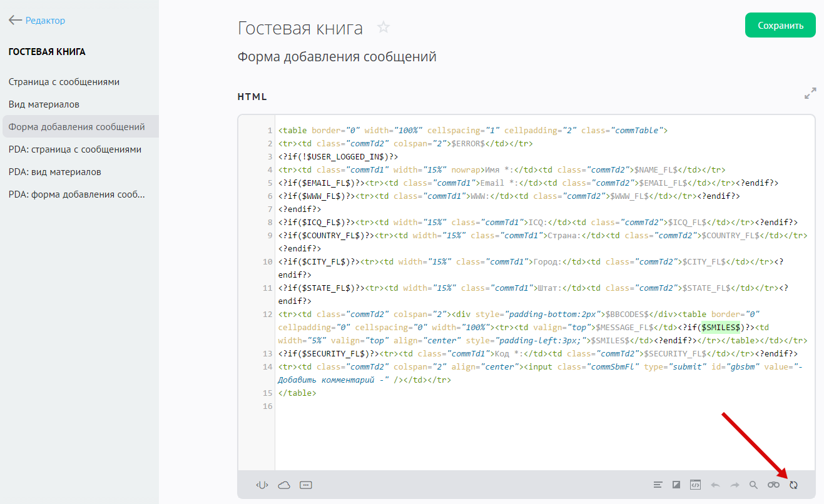The image size is (824, 504).
Task: Click the restore default template refresh icon
Action: (793, 485)
